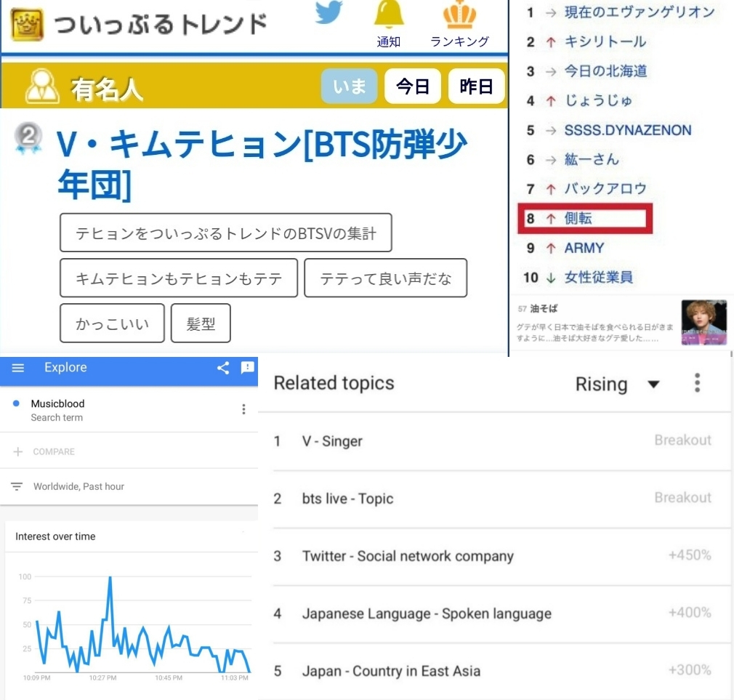Viewport: 734px width, 700px height.
Task: Click the 油そば post thumbnail
Action: (703, 322)
